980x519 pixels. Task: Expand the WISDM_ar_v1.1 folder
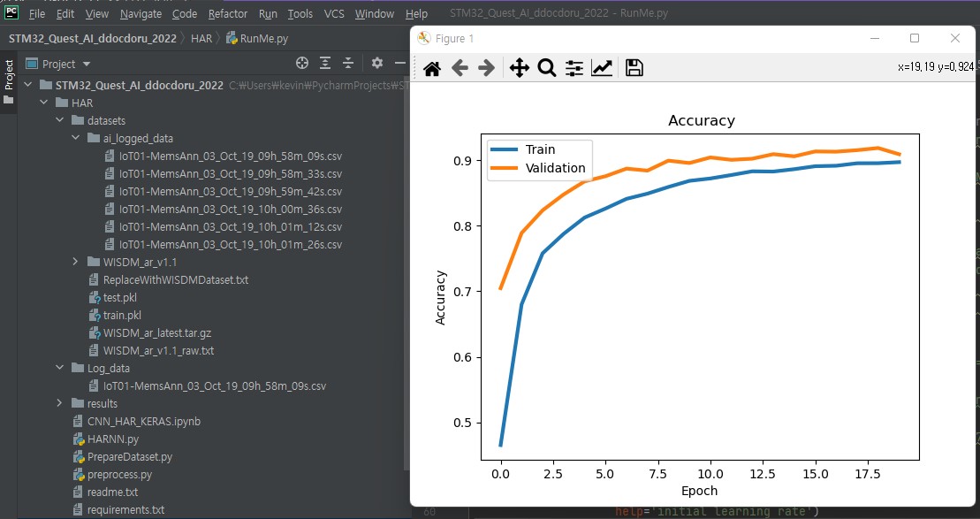click(x=76, y=262)
